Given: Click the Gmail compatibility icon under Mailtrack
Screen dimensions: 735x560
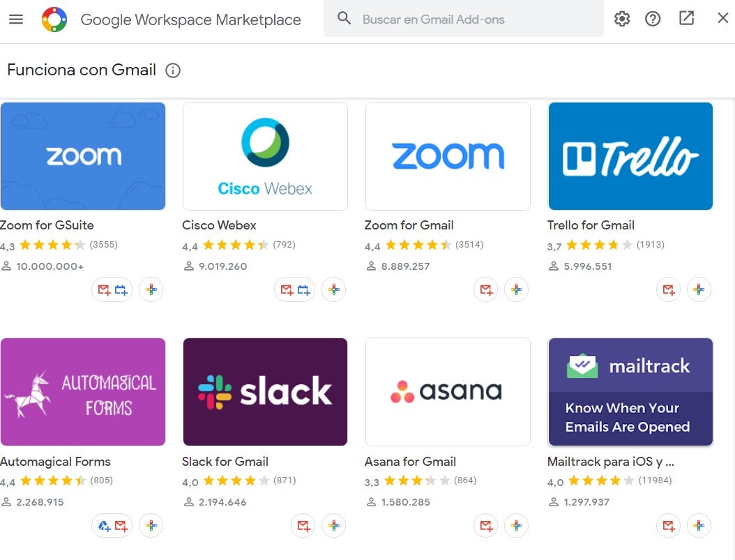Looking at the screenshot, I should tap(668, 525).
